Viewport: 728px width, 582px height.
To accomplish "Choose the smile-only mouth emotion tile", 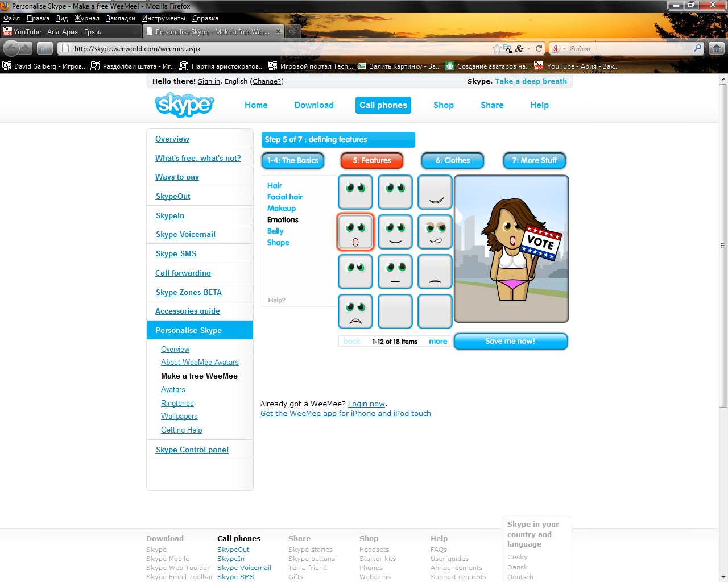I will point(435,192).
